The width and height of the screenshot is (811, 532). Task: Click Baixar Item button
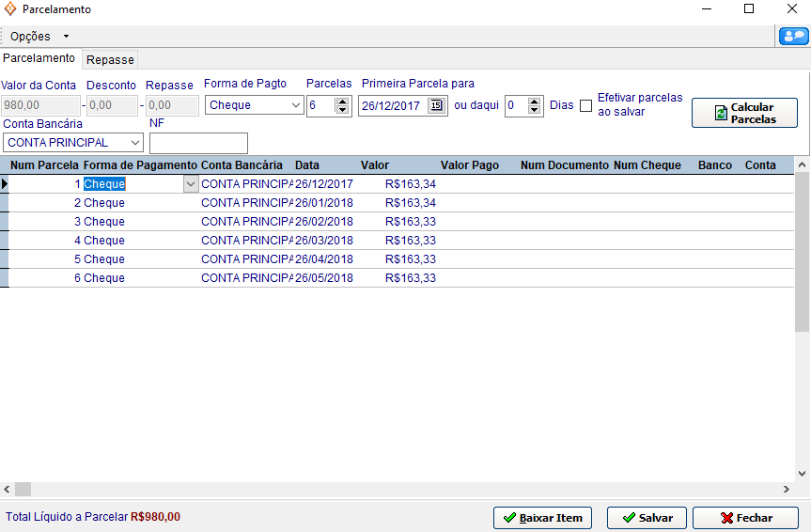pyautogui.click(x=541, y=518)
